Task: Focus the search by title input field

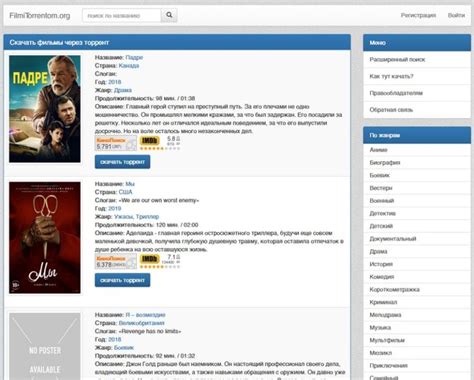Action: tap(122, 15)
